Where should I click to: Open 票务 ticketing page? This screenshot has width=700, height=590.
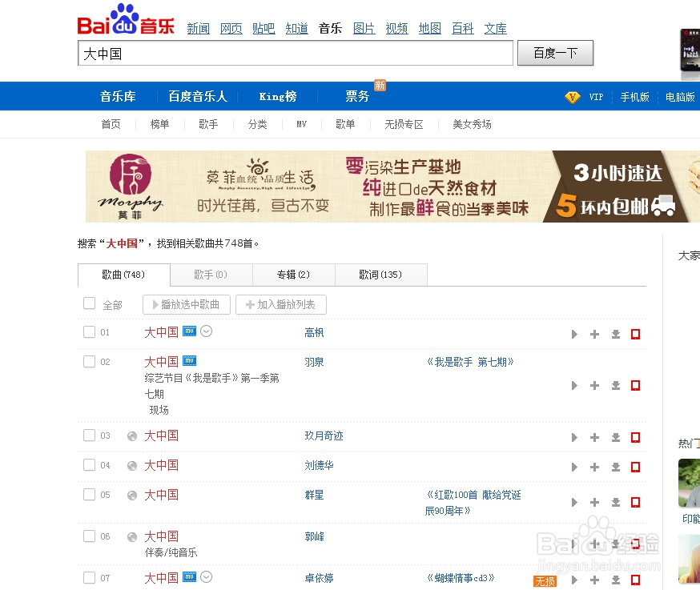(357, 96)
